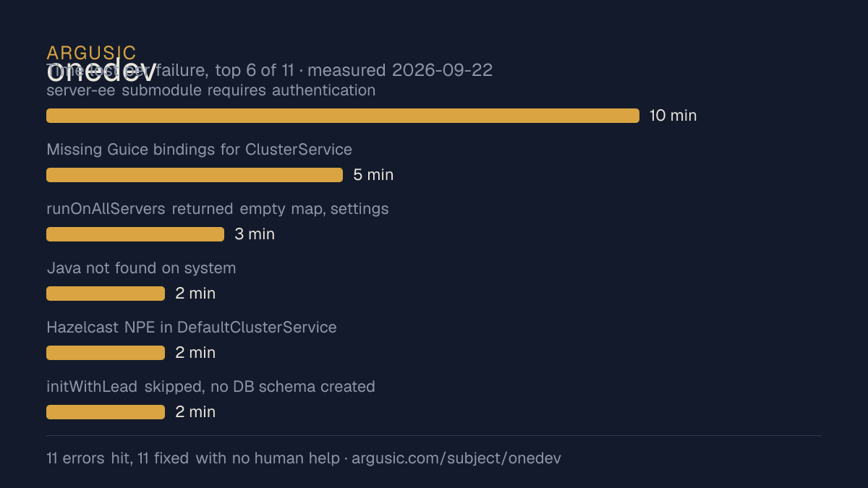Screen dimensions: 868x488
Task: Select the Hazelcast NPE in DefaultClusterService label
Action: click(192, 328)
